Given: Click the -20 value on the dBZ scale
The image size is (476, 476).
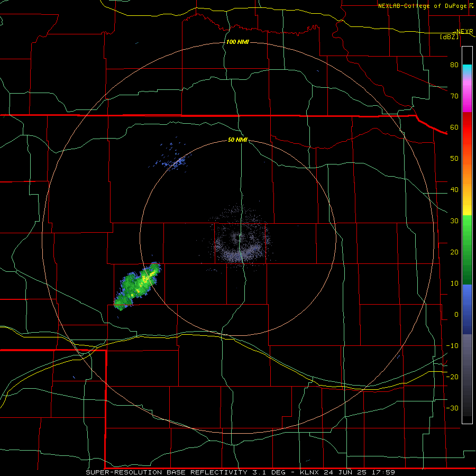Looking at the screenshot, I should coord(452,377).
